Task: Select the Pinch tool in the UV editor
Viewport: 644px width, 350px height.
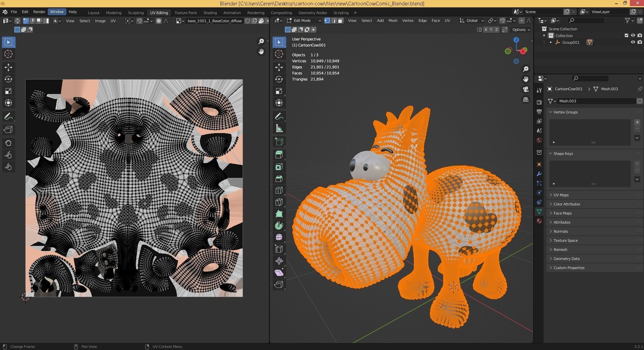Action: (x=8, y=167)
